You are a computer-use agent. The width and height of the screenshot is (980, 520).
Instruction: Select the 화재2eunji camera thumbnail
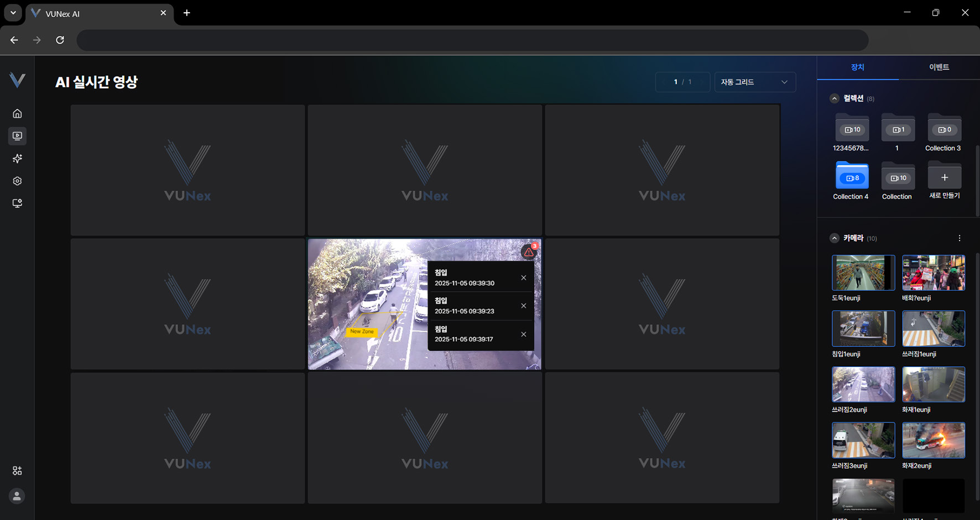click(x=933, y=440)
